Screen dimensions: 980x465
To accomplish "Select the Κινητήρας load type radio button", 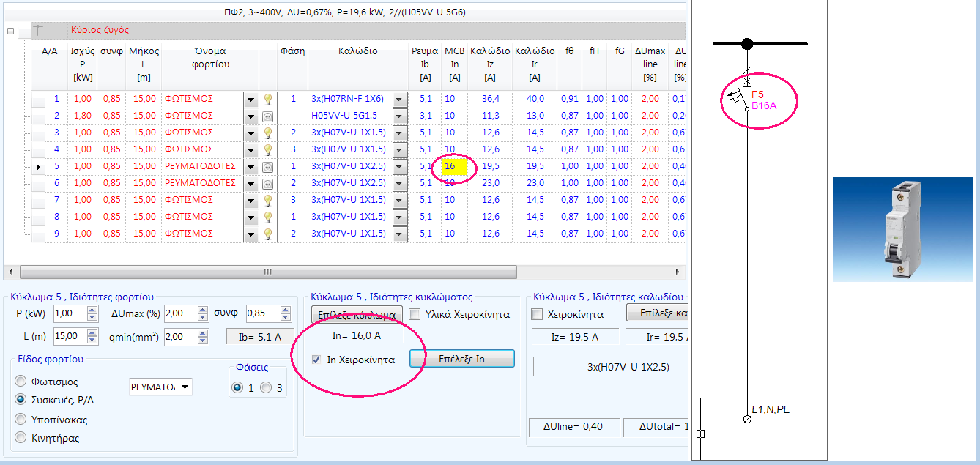I will (21, 438).
